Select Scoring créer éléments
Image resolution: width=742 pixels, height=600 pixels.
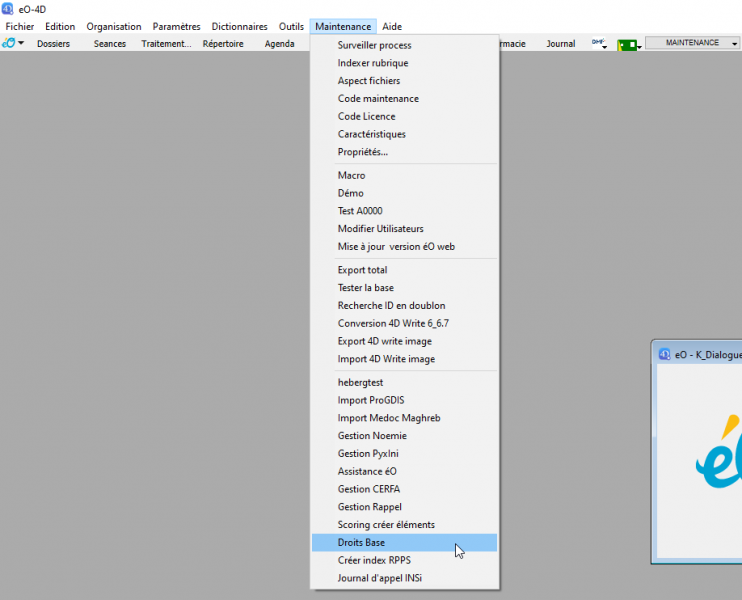[x=405, y=525]
